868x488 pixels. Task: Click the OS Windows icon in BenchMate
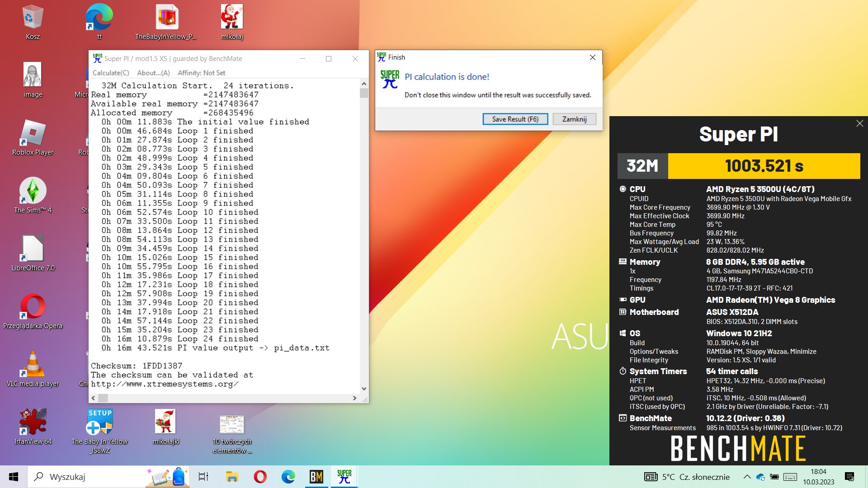coord(623,333)
